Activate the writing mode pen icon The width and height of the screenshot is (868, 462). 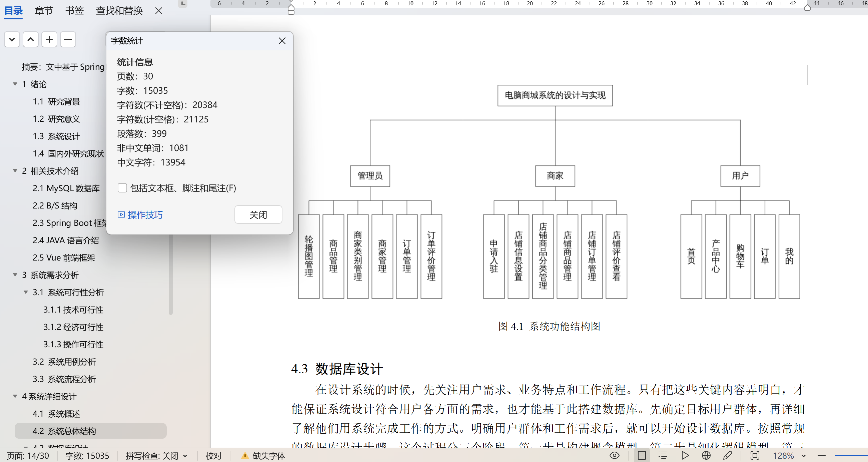(x=727, y=456)
